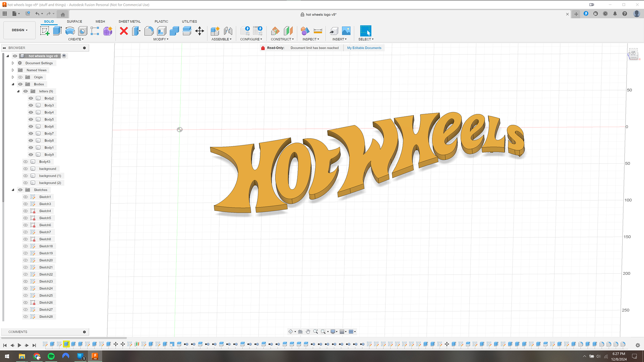The image size is (644, 362).
Task: Select the Combine tool
Action: coord(174,31)
